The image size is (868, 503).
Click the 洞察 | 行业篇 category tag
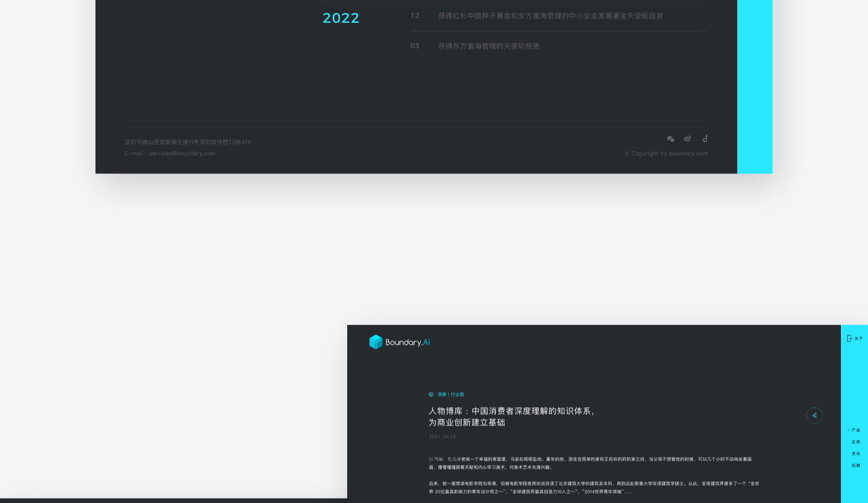coord(451,395)
